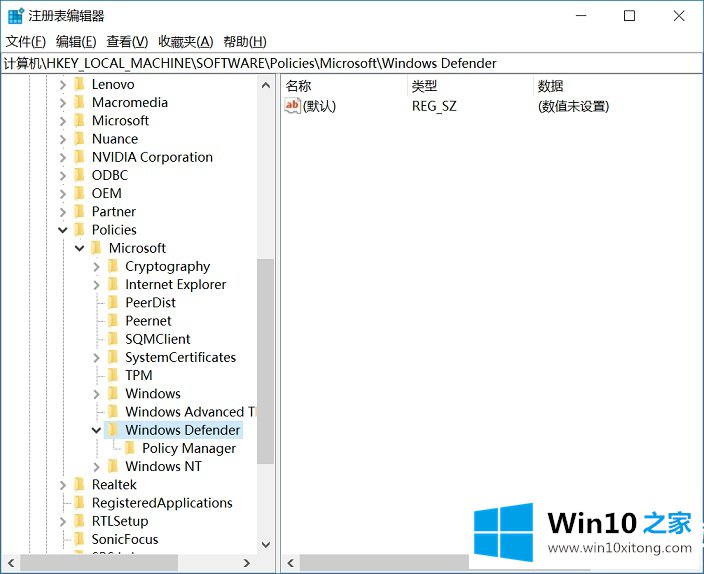Click the SQMClient folder icon
The image size is (704, 574).
point(113,339)
